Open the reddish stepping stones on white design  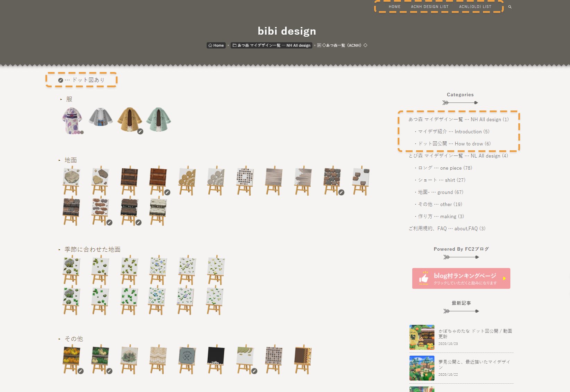(x=100, y=211)
